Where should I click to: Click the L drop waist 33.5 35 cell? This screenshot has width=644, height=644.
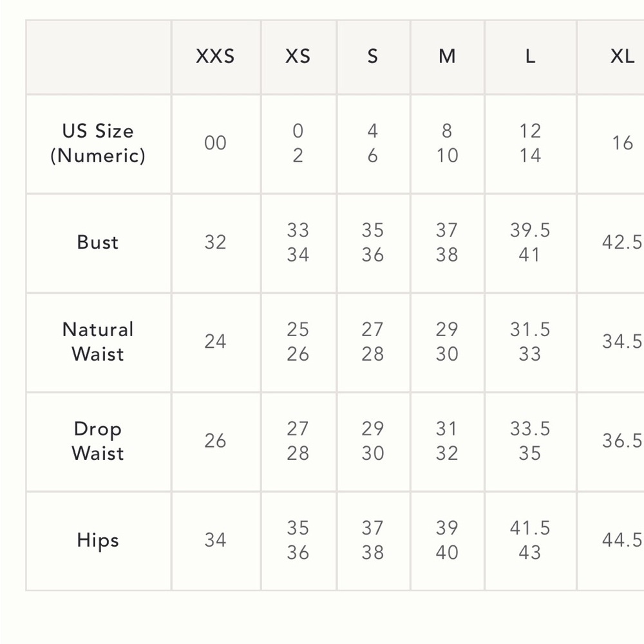pos(531,442)
